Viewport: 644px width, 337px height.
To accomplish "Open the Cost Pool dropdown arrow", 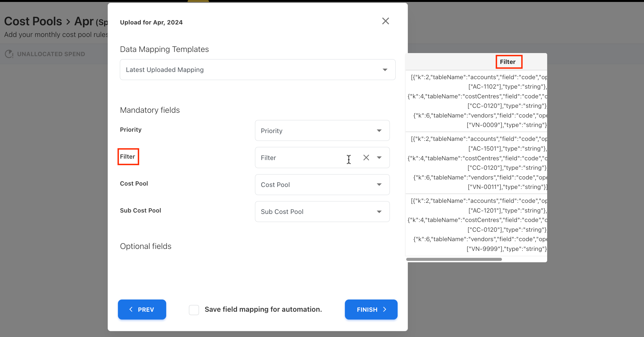I will pyautogui.click(x=379, y=184).
